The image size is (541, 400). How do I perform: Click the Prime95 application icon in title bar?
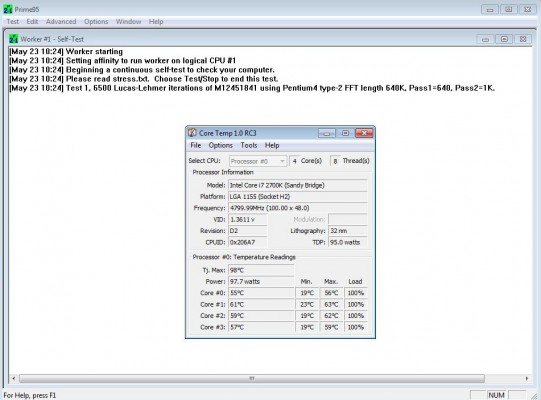8,9
